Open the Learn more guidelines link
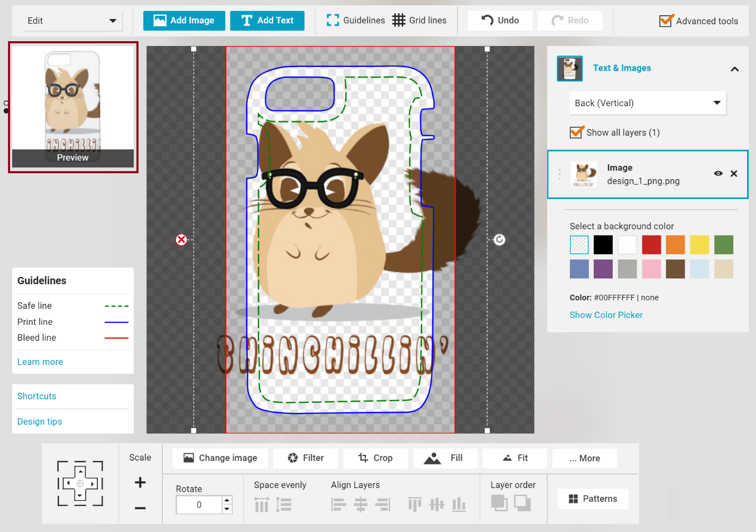The height and width of the screenshot is (532, 756). pos(40,362)
